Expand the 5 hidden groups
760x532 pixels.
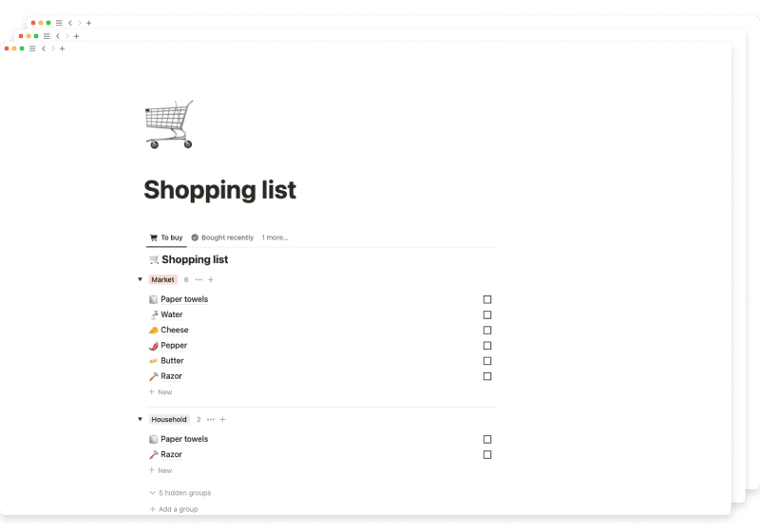[x=180, y=493]
